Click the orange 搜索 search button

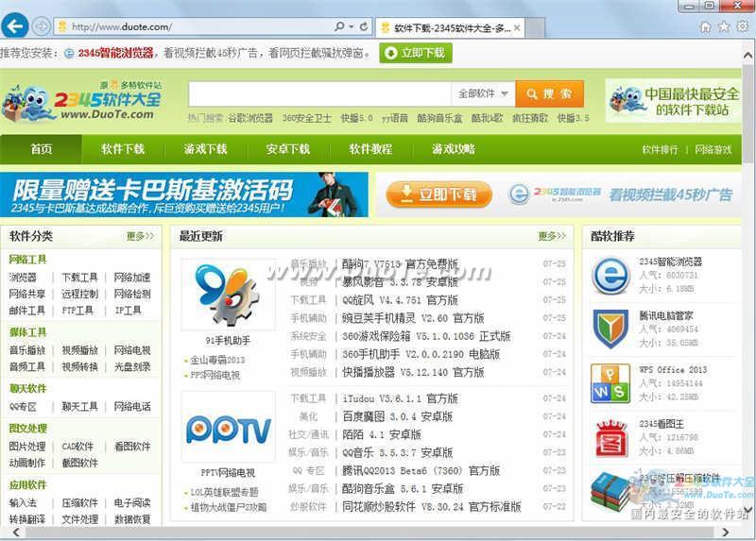pyautogui.click(x=550, y=93)
